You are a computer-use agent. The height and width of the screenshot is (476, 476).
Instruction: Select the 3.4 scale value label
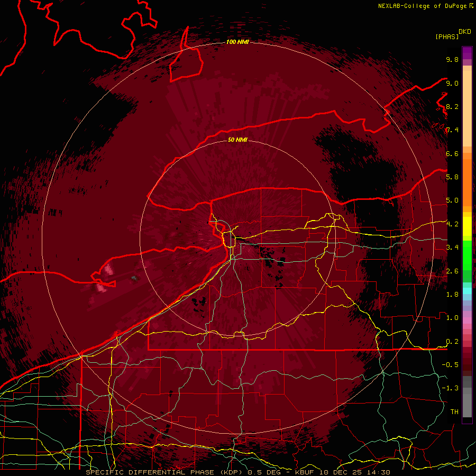point(452,247)
